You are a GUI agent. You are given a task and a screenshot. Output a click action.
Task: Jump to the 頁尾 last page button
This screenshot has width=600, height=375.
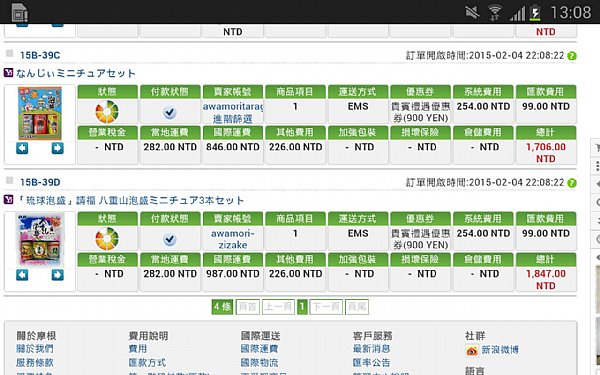357,307
